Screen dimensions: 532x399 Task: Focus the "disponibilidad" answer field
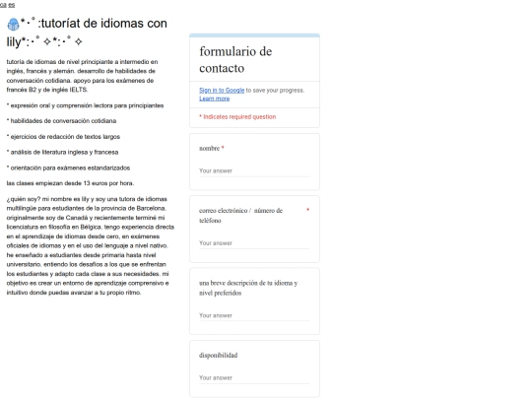(x=254, y=378)
